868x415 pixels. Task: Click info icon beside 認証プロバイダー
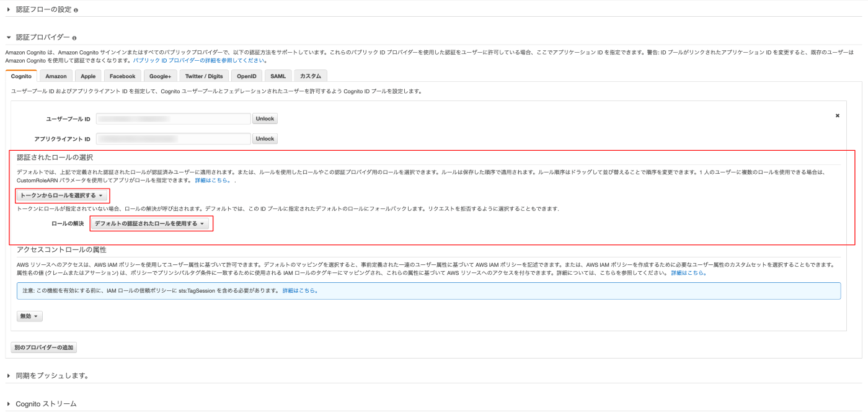click(74, 38)
